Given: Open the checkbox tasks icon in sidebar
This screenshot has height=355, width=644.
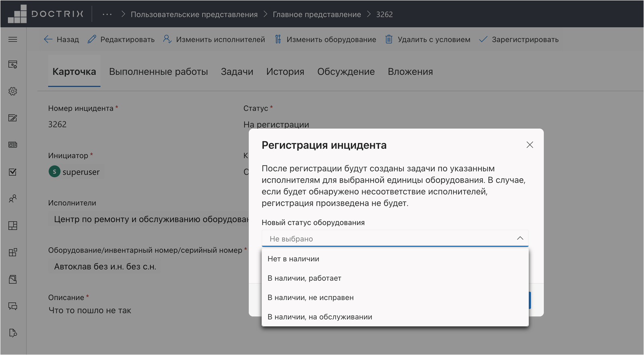Looking at the screenshot, I should pyautogui.click(x=13, y=172).
